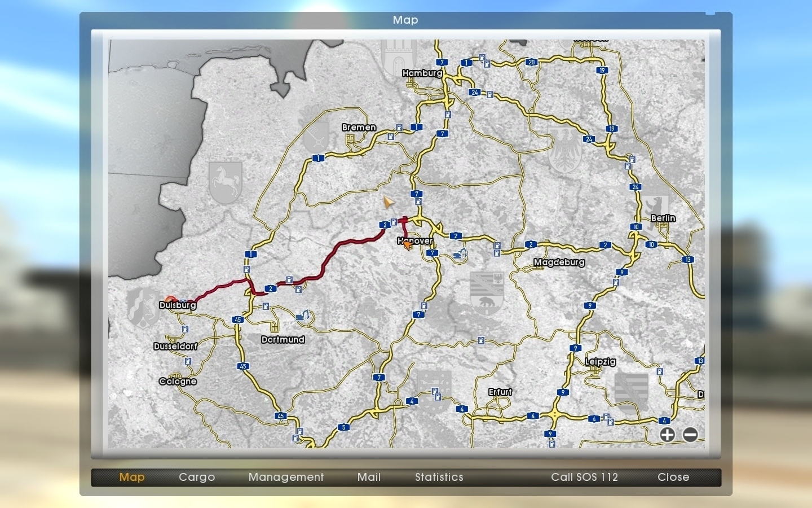This screenshot has width=812, height=508.
Task: Click the excavator icon near Dortmund
Action: pyautogui.click(x=303, y=316)
